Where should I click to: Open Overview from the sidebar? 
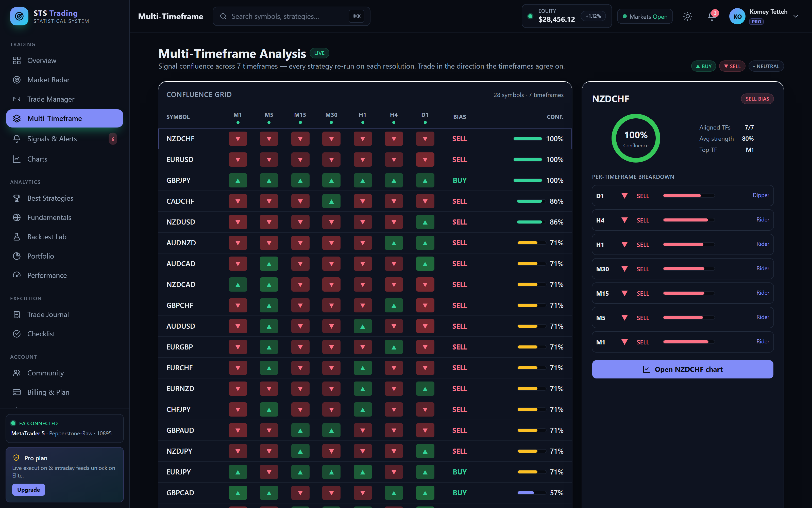tap(64, 60)
